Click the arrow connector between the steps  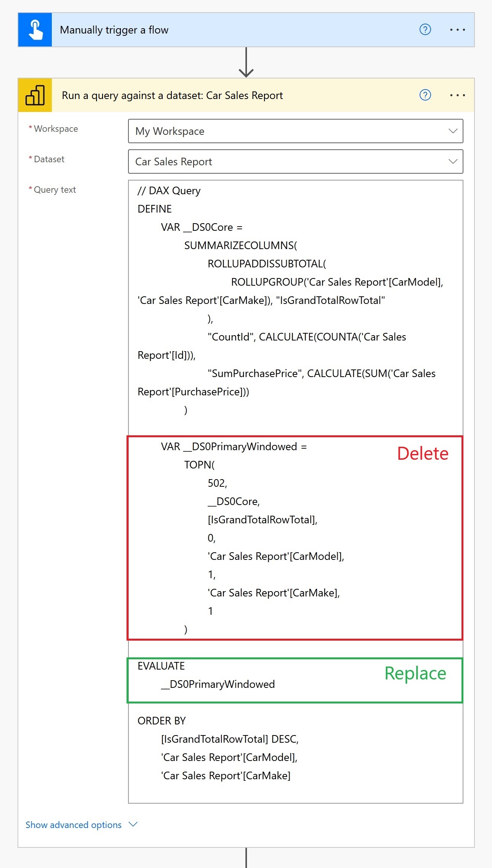(246, 62)
